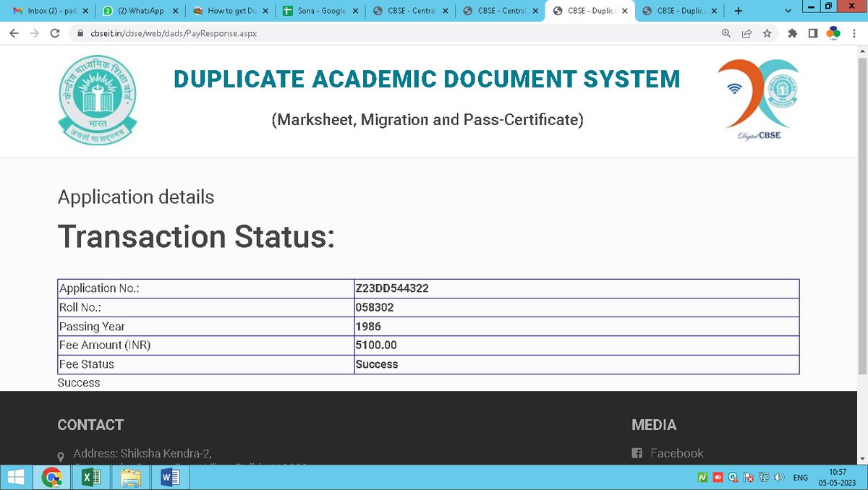
Task: Click the 'Passing Year' label cell
Action: tap(205, 327)
